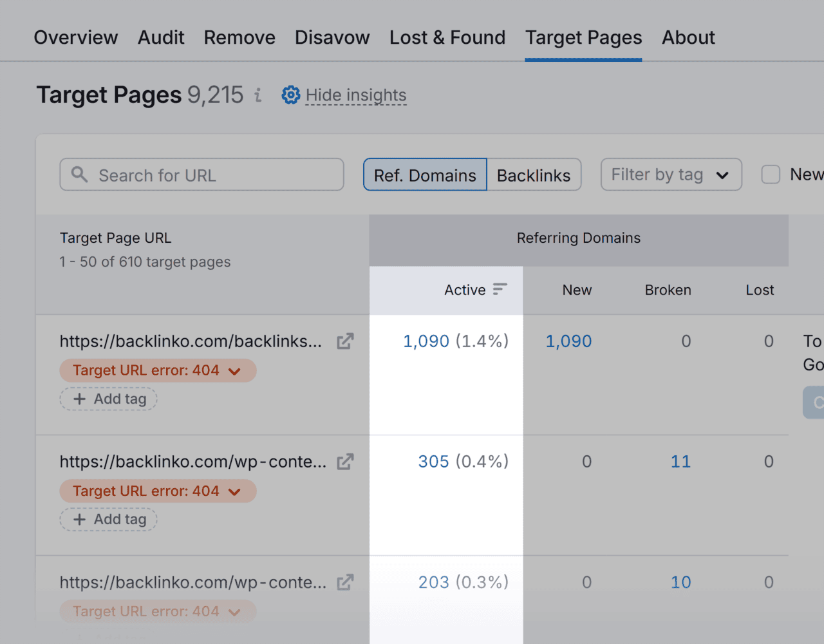The width and height of the screenshot is (824, 644).
Task: Sort the Active referring domains column
Action: pyautogui.click(x=501, y=290)
